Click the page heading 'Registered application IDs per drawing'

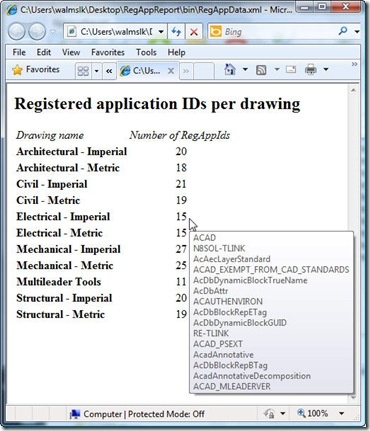[157, 104]
